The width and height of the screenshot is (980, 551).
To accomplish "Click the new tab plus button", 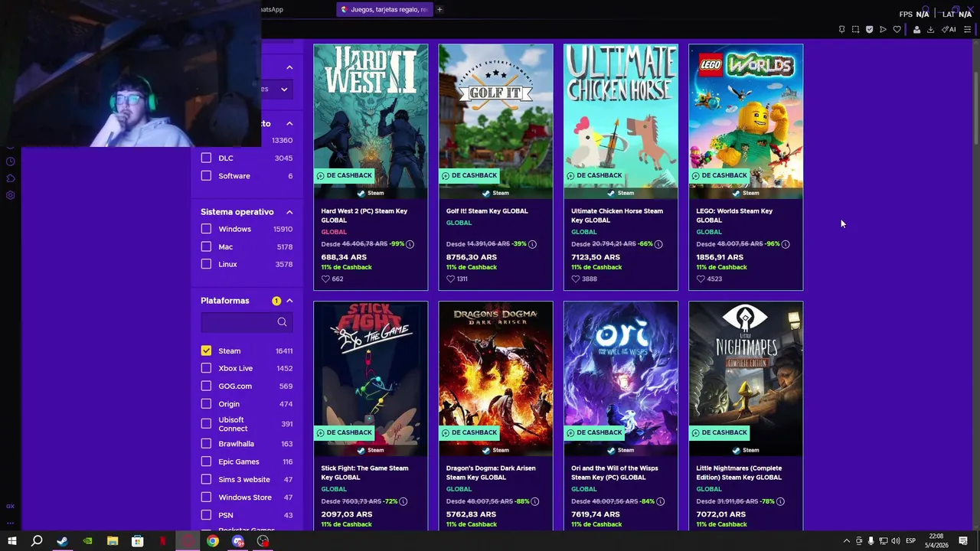I will 439,9.
